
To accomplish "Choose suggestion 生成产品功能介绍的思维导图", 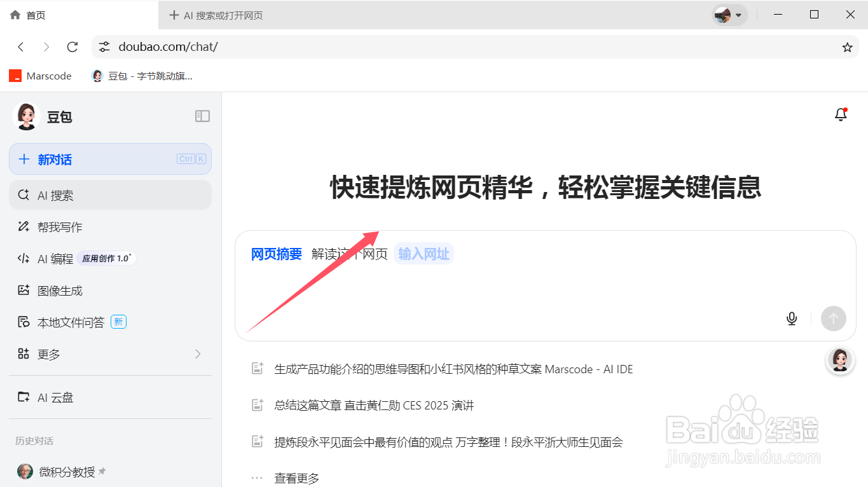I will coord(441,369).
